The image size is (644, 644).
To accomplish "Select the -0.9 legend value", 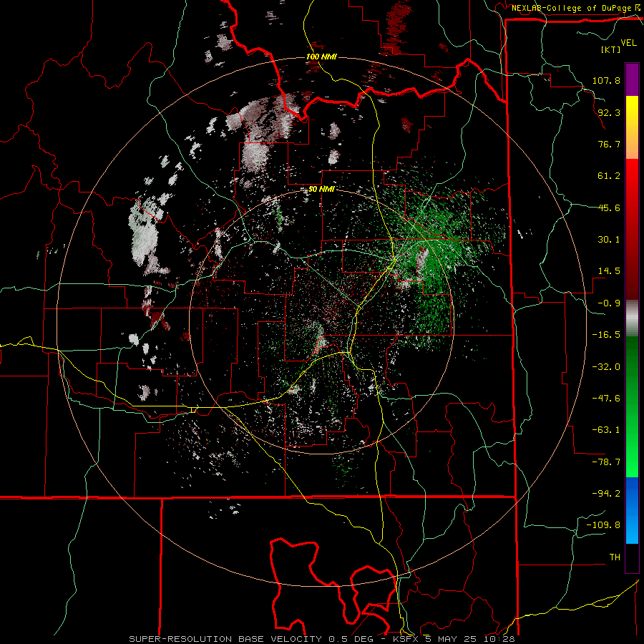I will [609, 303].
